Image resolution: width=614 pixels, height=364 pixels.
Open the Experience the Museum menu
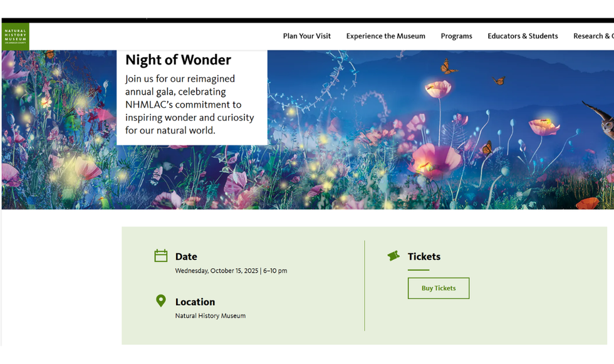click(386, 36)
